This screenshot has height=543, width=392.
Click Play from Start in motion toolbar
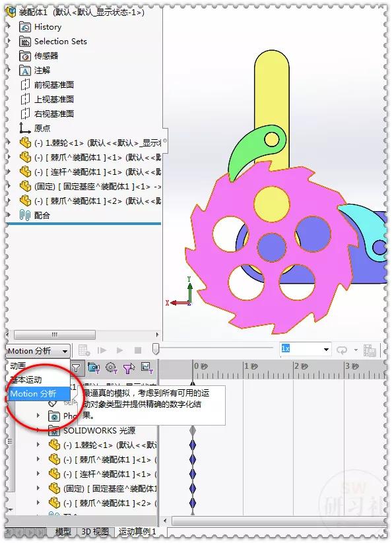[102, 350]
